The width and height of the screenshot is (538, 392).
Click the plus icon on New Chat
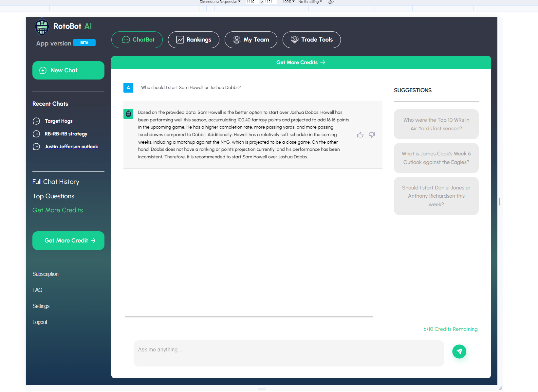pyautogui.click(x=43, y=70)
